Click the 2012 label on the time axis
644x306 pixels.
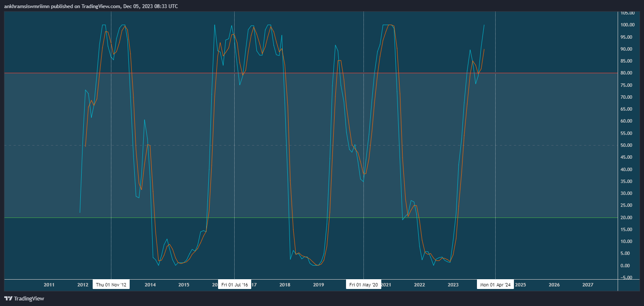coord(83,285)
